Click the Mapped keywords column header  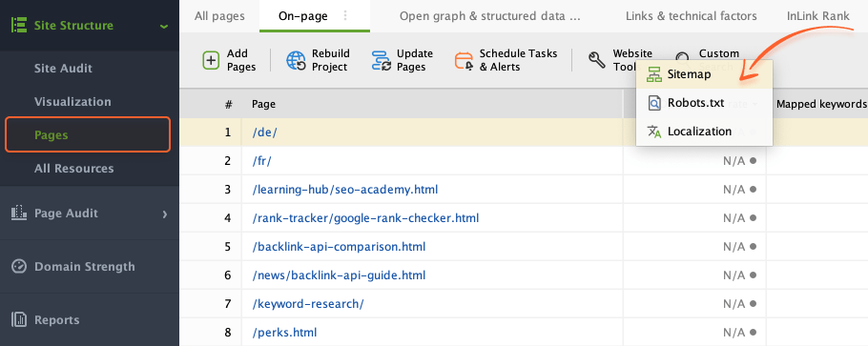(821, 104)
